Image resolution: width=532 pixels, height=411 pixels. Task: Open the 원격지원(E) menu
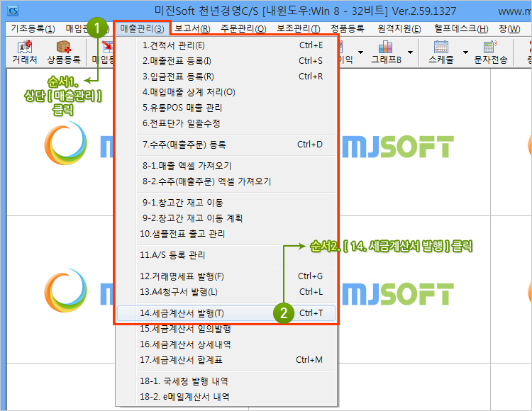(x=399, y=28)
